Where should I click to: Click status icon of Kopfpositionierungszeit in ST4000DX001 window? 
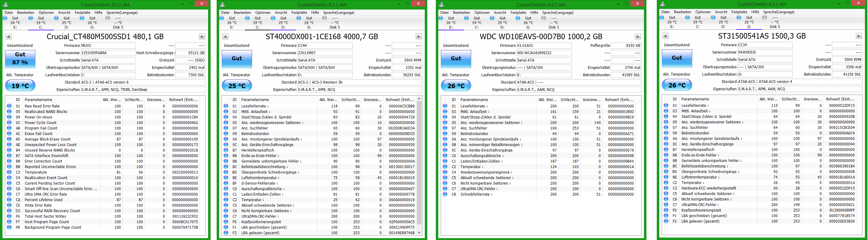[226, 222]
